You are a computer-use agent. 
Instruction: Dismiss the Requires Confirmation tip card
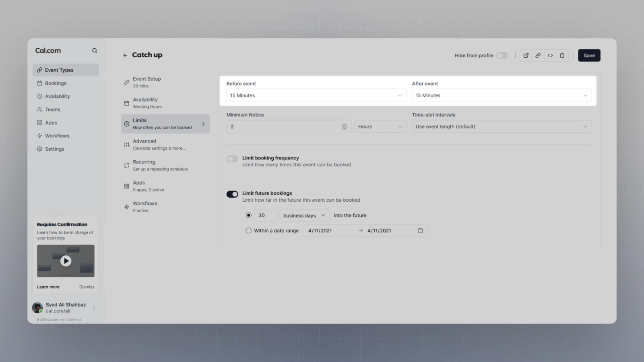pos(87,287)
